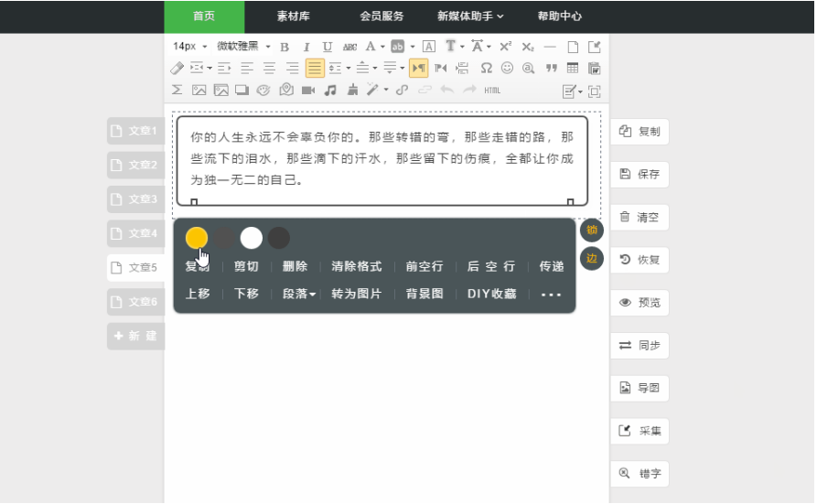Toggle the lock (锁) round button
The width and height of the screenshot is (817, 504).
(x=592, y=230)
